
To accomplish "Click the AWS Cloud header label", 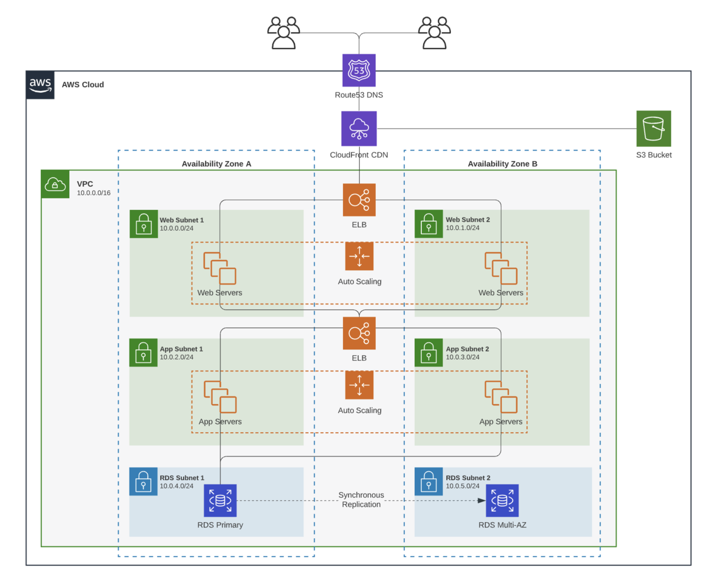I will (82, 85).
